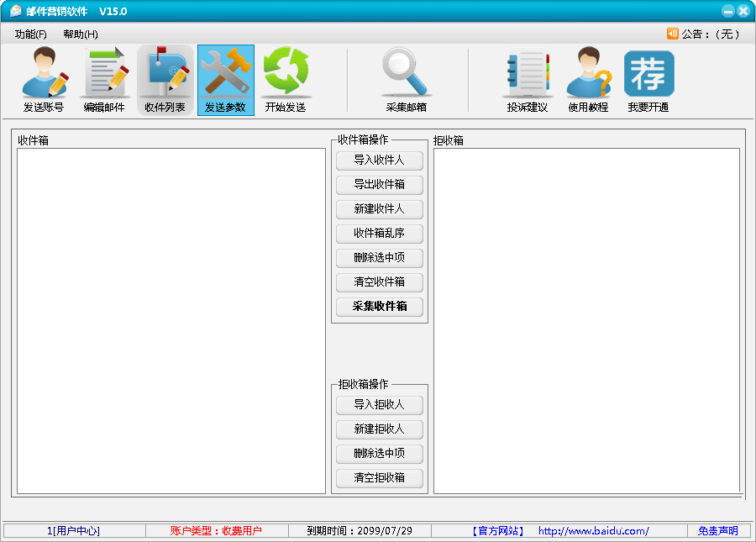
Task: Click the 到期时间：2099/07/29 status text
Action: point(360,531)
